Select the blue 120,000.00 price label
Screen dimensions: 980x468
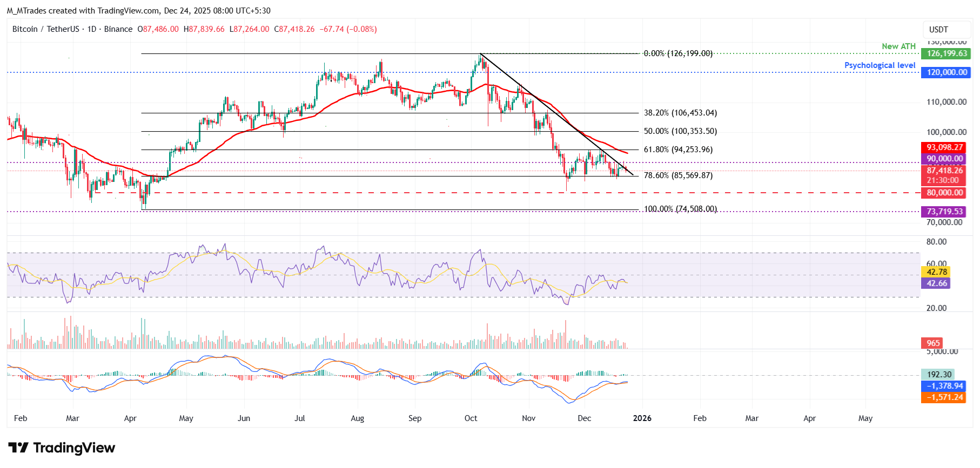(947, 72)
